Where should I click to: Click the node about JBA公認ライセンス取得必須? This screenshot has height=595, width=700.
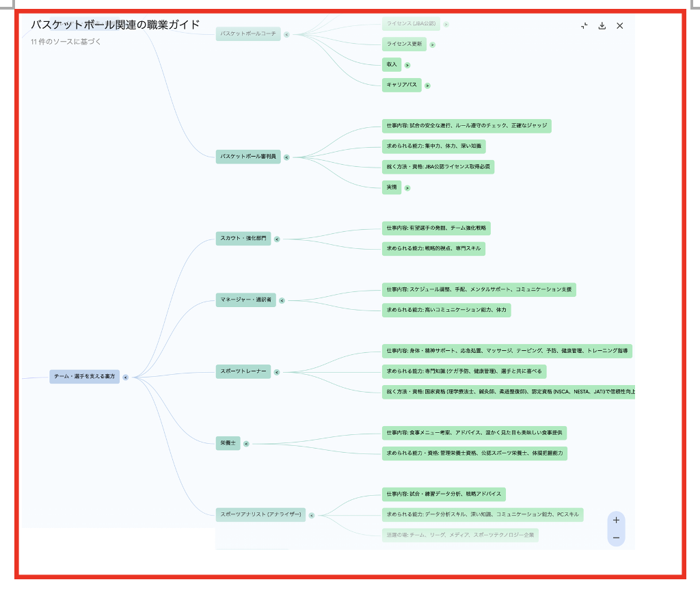point(438,167)
